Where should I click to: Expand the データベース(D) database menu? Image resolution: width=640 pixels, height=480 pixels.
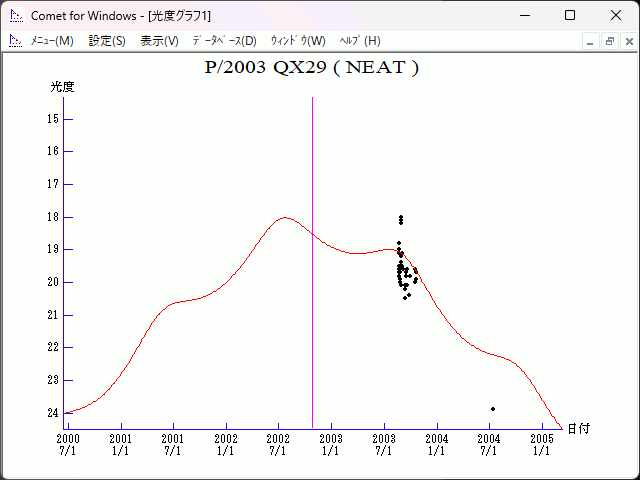click(x=224, y=41)
